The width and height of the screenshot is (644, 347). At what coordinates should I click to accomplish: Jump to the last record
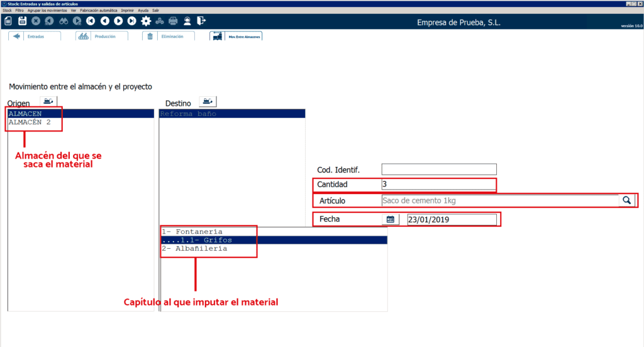pos(131,21)
